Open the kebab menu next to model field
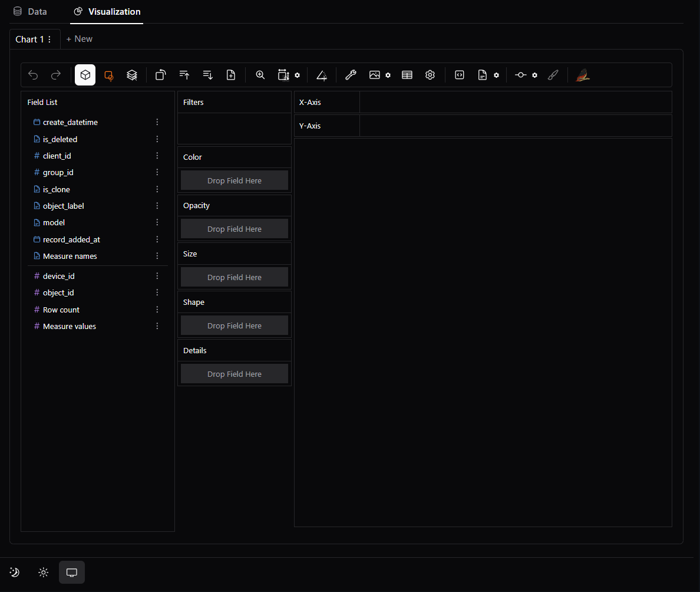This screenshot has width=700, height=592. click(x=157, y=222)
